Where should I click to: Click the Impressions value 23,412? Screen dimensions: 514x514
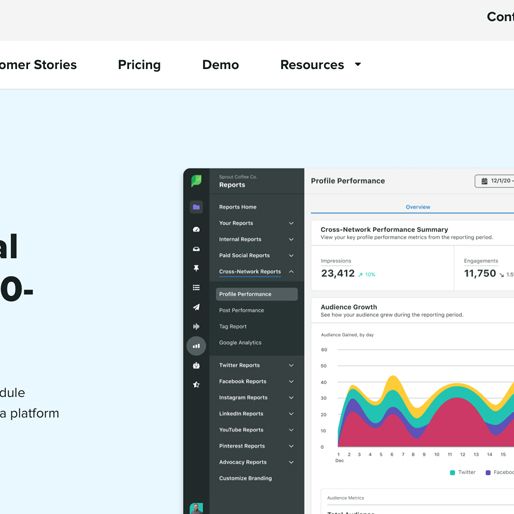[338, 273]
